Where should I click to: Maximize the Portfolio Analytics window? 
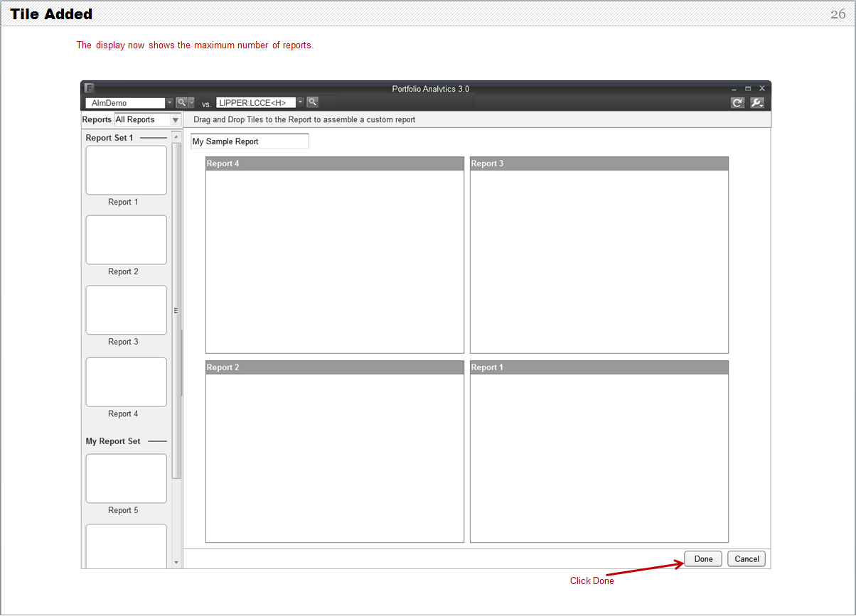(x=748, y=89)
